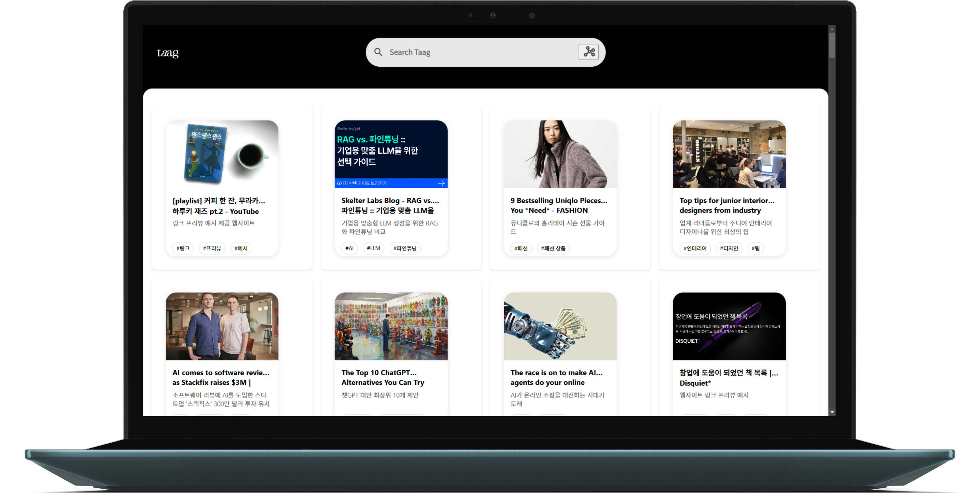This screenshot has height=493, width=980.
Task: Select the #디자인 tag
Action: (x=729, y=248)
